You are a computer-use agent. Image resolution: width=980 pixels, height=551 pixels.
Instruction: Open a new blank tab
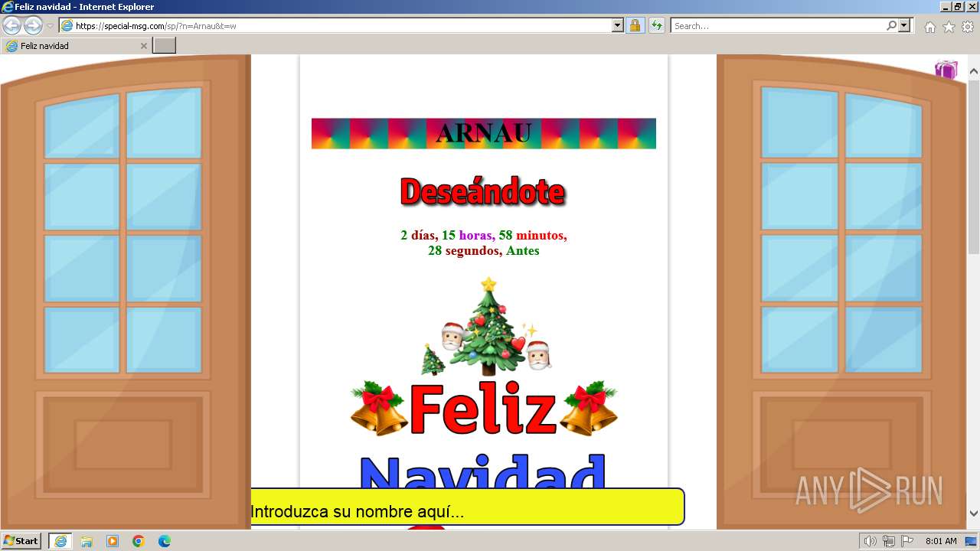point(165,46)
